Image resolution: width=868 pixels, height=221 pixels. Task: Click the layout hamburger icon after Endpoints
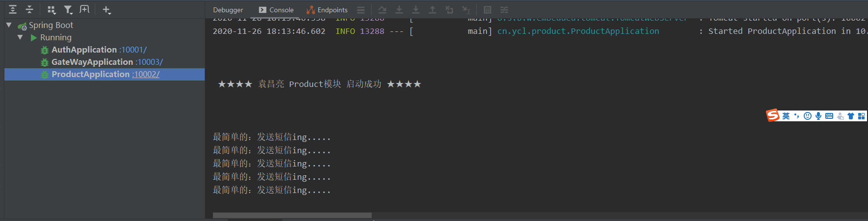[x=361, y=10]
